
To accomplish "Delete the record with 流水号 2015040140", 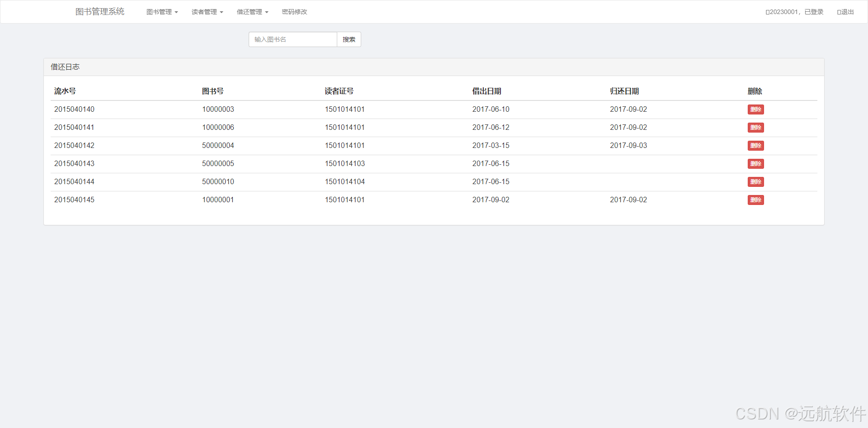I will [755, 109].
